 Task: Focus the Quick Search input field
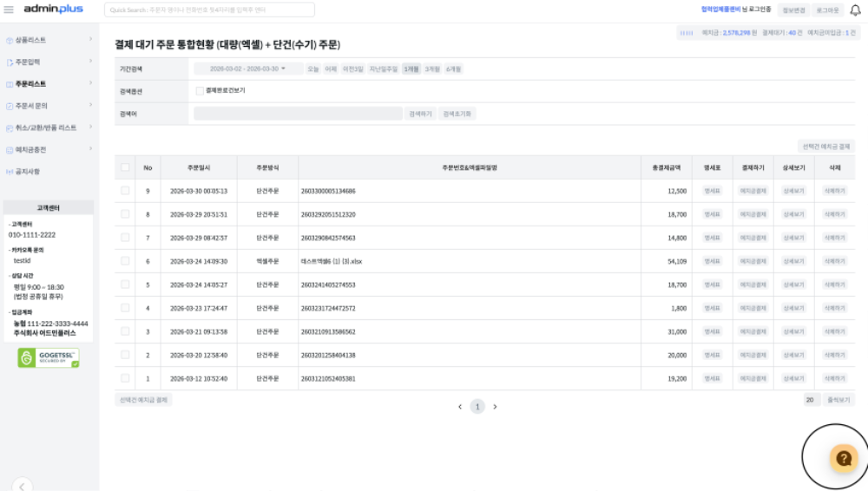pyautogui.click(x=209, y=10)
